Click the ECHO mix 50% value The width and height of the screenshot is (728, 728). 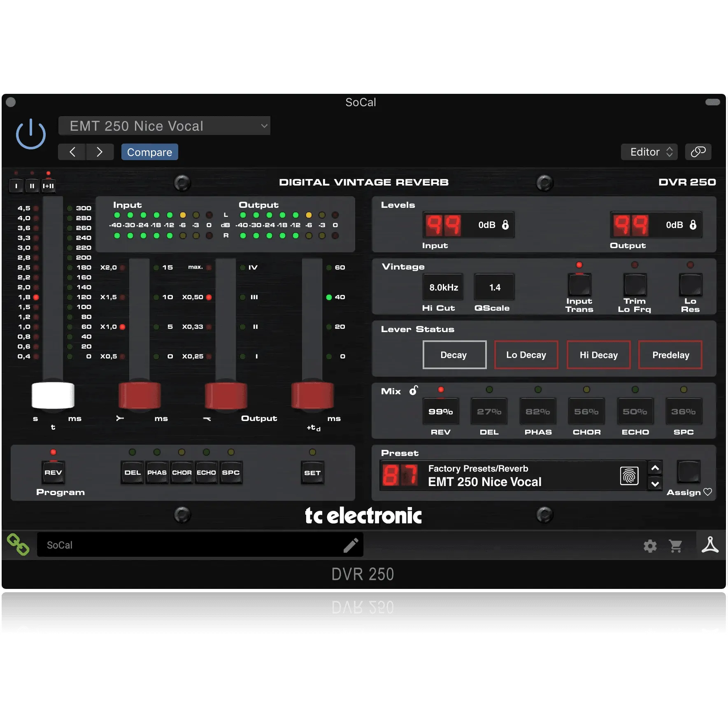[635, 412]
